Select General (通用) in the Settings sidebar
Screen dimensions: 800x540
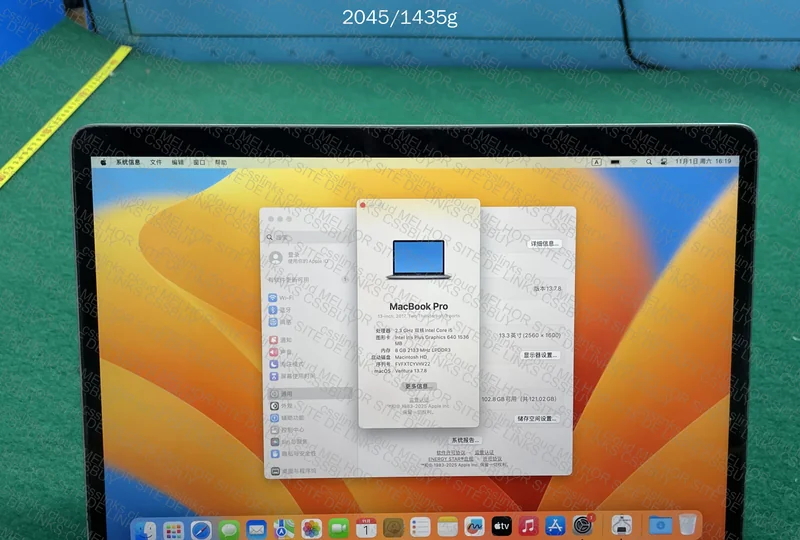point(310,394)
